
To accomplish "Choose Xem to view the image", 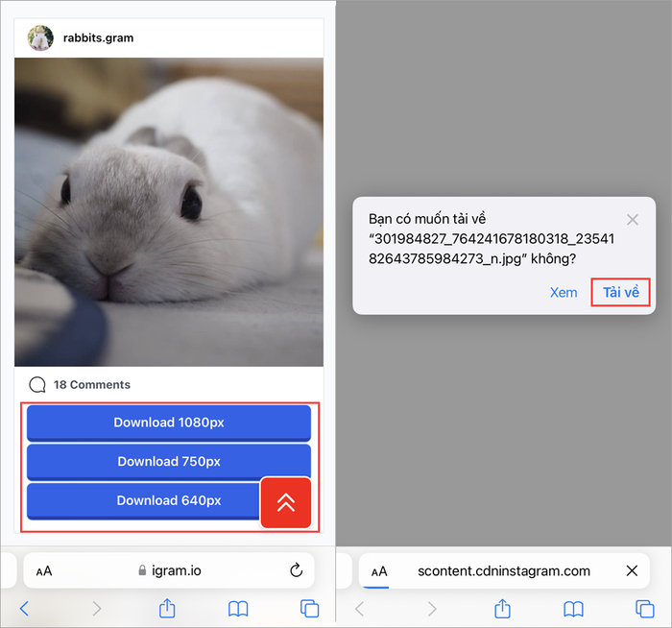I will [564, 292].
